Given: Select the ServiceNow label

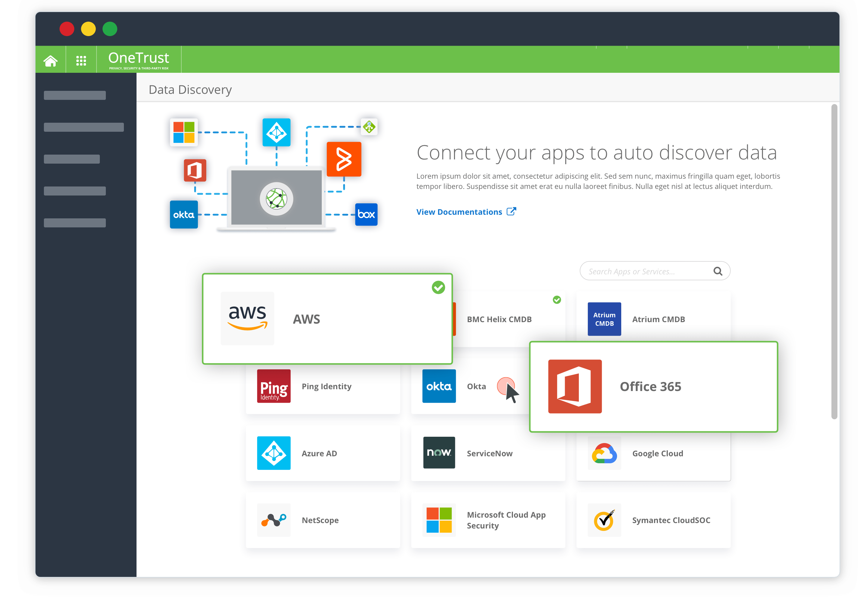Looking at the screenshot, I should tap(489, 453).
